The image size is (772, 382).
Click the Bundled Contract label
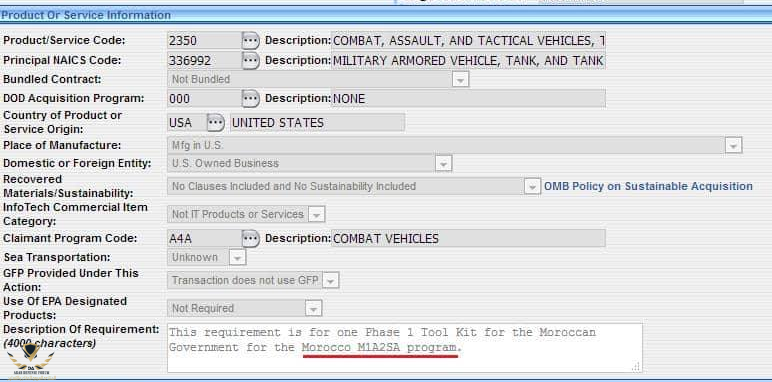pos(52,79)
